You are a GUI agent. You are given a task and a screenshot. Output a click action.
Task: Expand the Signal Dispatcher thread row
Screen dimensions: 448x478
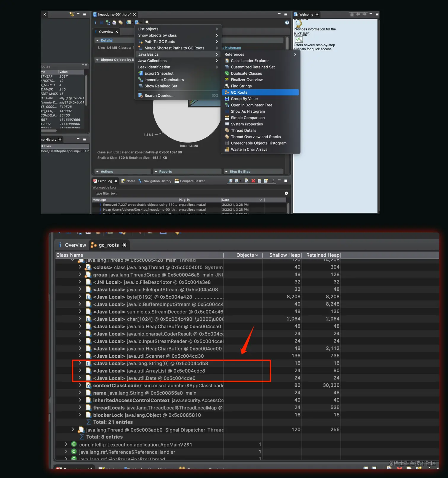(x=73, y=429)
